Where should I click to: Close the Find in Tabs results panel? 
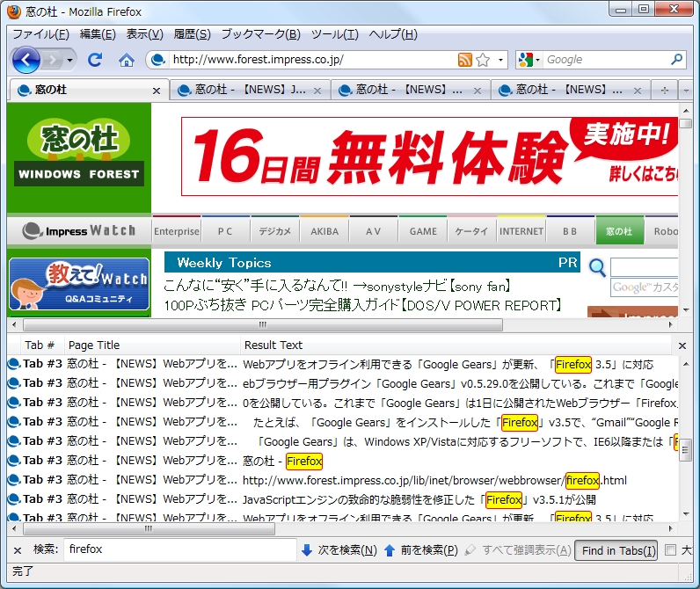(682, 345)
